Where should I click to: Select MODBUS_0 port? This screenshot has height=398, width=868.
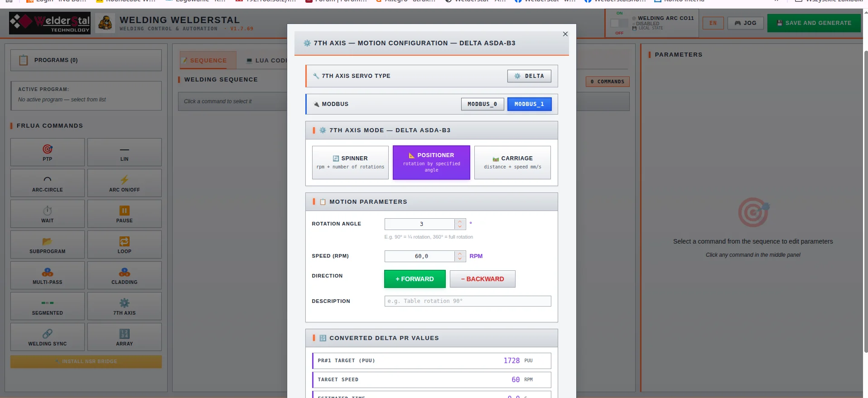click(482, 104)
